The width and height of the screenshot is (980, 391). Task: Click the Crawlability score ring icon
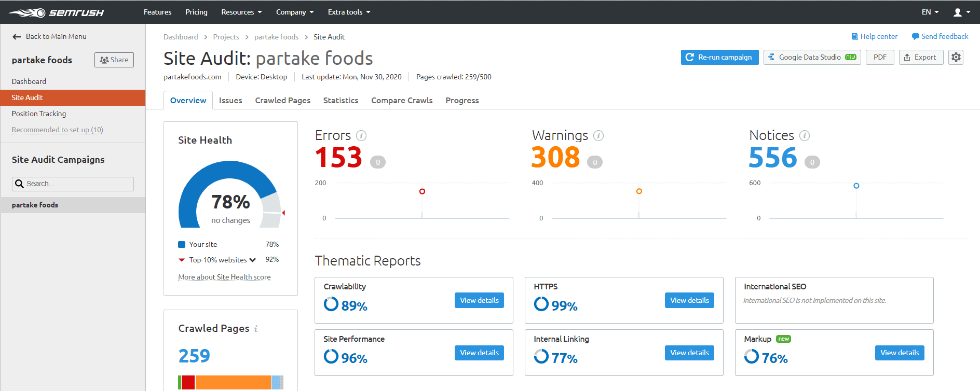pyautogui.click(x=331, y=304)
